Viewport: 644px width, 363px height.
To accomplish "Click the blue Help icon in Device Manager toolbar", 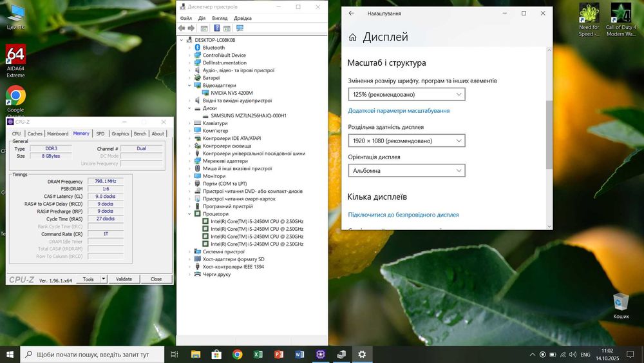I will [217, 28].
